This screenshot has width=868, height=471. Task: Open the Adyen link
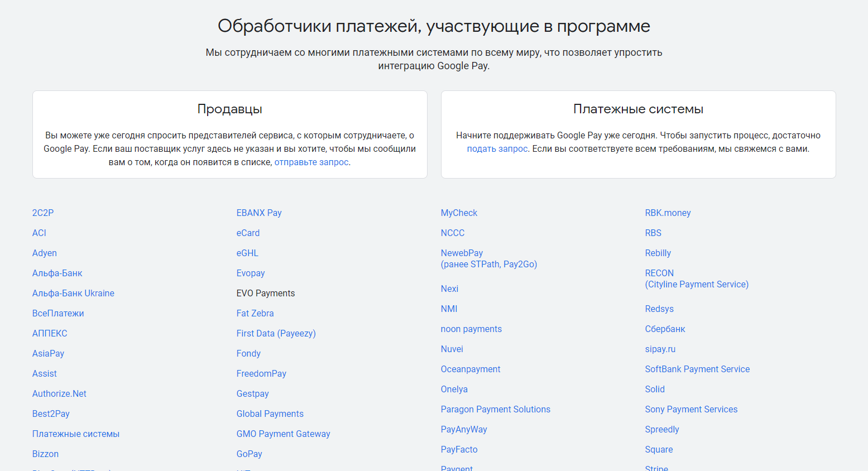(45, 253)
